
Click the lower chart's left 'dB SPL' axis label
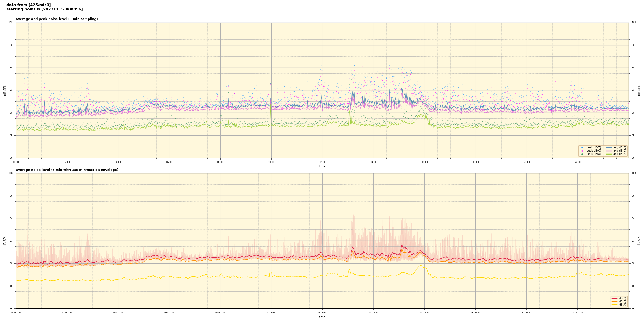[5, 241]
